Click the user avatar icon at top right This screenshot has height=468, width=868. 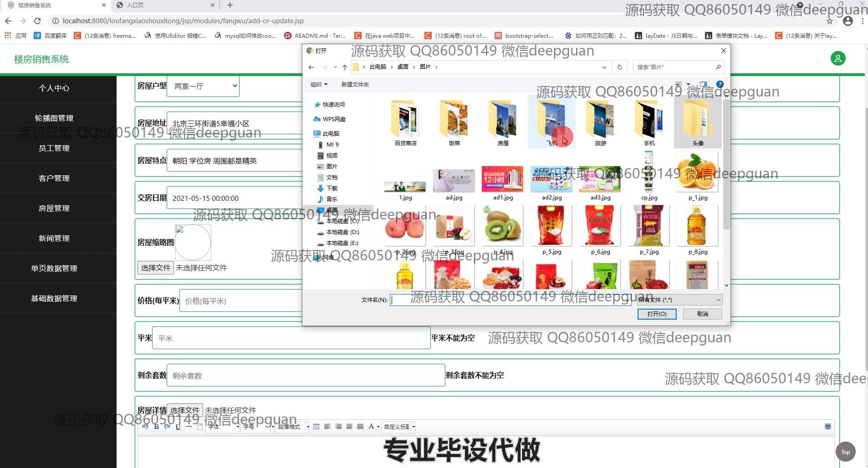click(x=838, y=59)
